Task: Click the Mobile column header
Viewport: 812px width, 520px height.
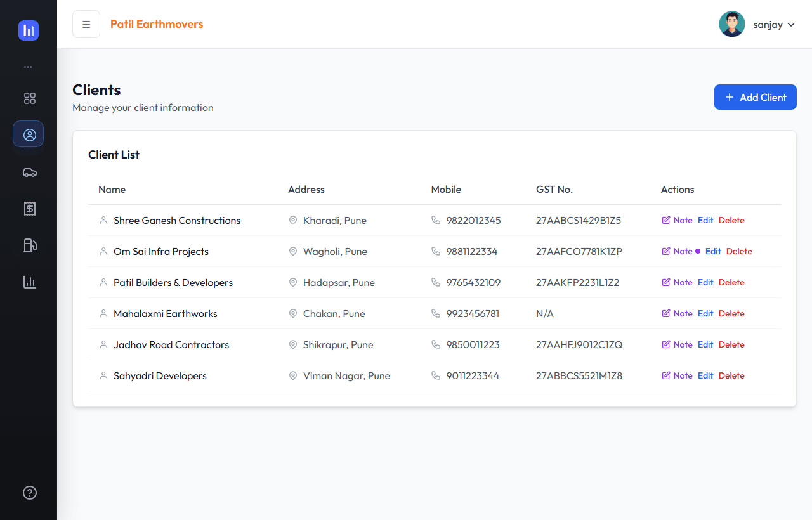Action: coord(446,189)
